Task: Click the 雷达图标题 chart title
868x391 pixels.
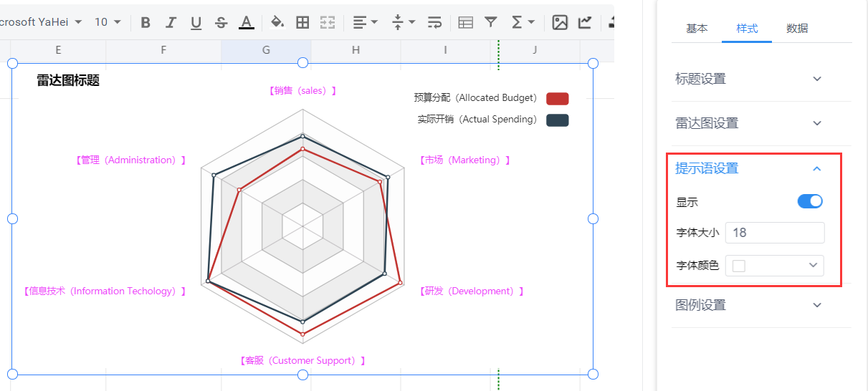Action: pyautogui.click(x=68, y=81)
